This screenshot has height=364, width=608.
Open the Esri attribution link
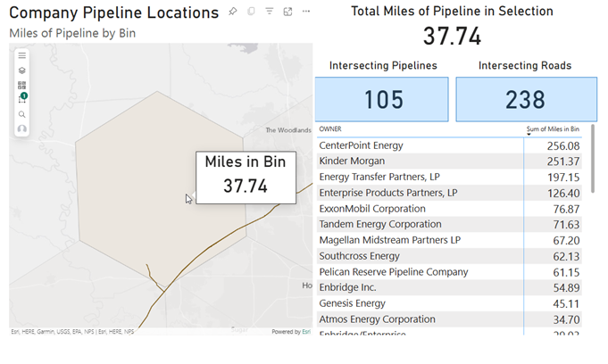click(305, 332)
